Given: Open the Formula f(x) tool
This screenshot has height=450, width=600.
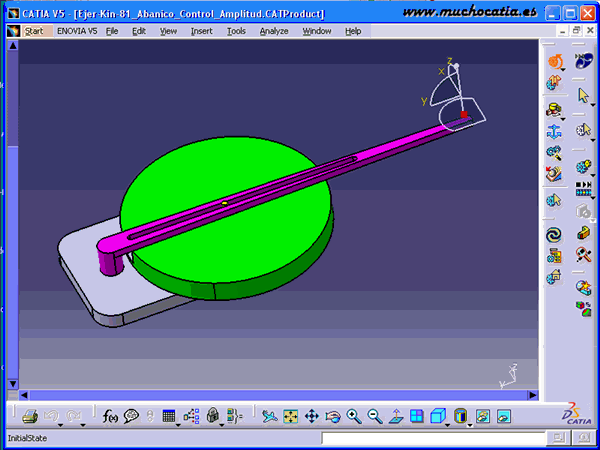Looking at the screenshot, I should click(x=110, y=416).
